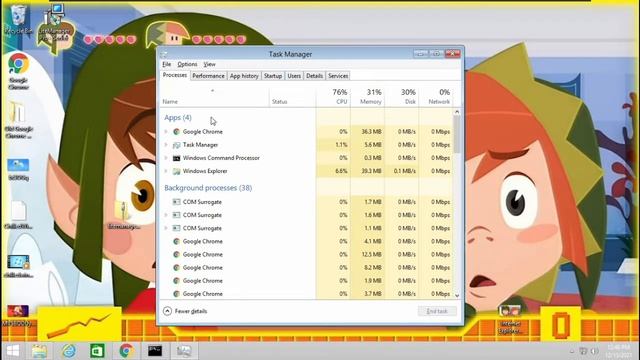The height and width of the screenshot is (360, 640).
Task: Open the green Store icon on taskbar
Action: [97, 351]
